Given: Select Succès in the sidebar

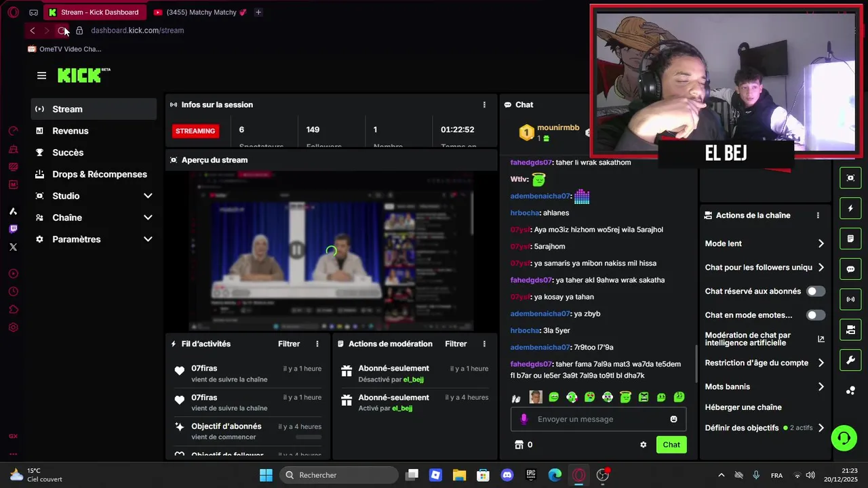Looking at the screenshot, I should pos(94,152).
